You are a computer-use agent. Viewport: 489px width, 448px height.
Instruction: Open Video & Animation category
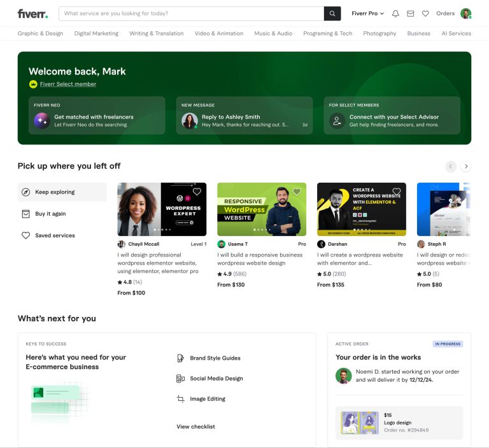(219, 33)
